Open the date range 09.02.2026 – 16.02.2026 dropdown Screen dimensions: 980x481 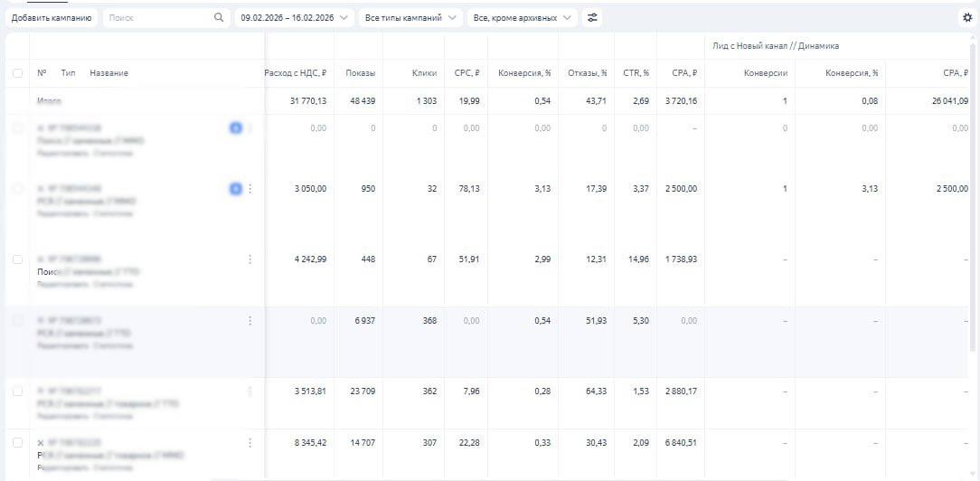coord(293,17)
